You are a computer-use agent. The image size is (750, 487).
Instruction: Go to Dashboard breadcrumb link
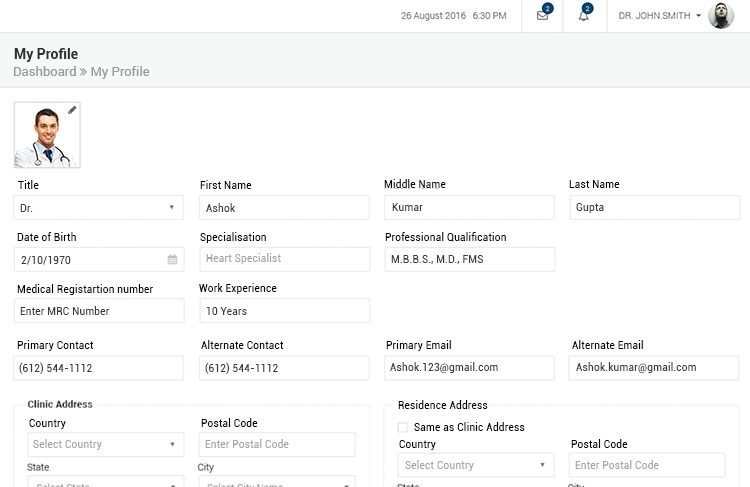tap(44, 72)
